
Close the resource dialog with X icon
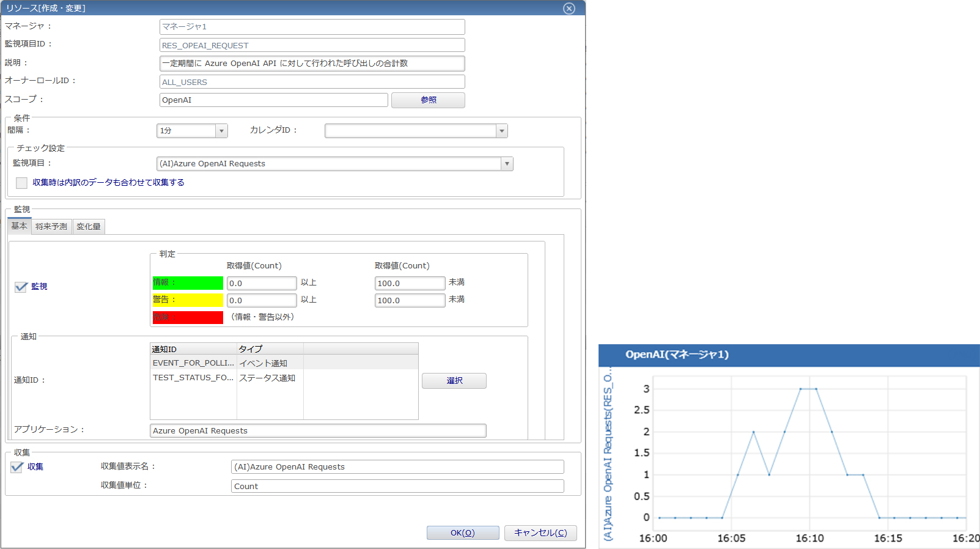point(569,9)
